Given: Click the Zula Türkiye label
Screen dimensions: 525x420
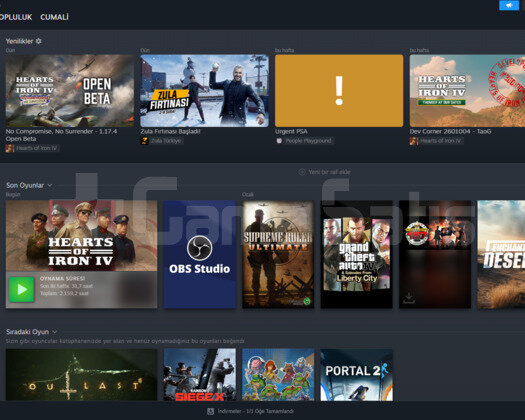Looking at the screenshot, I should [166, 141].
